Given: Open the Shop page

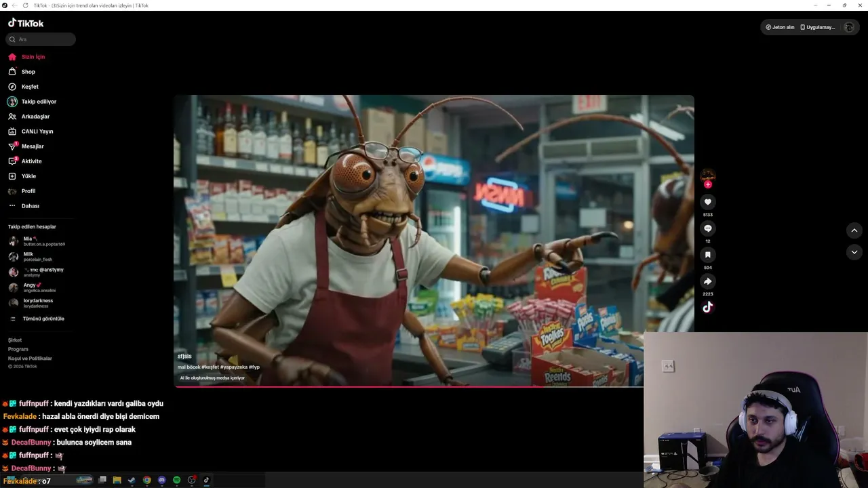Looking at the screenshot, I should (x=22, y=72).
